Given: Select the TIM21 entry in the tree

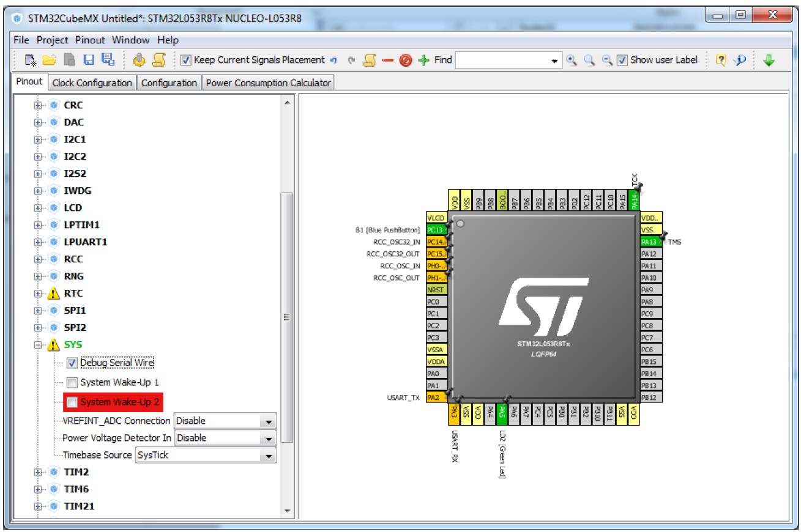Looking at the screenshot, I should click(x=79, y=506).
